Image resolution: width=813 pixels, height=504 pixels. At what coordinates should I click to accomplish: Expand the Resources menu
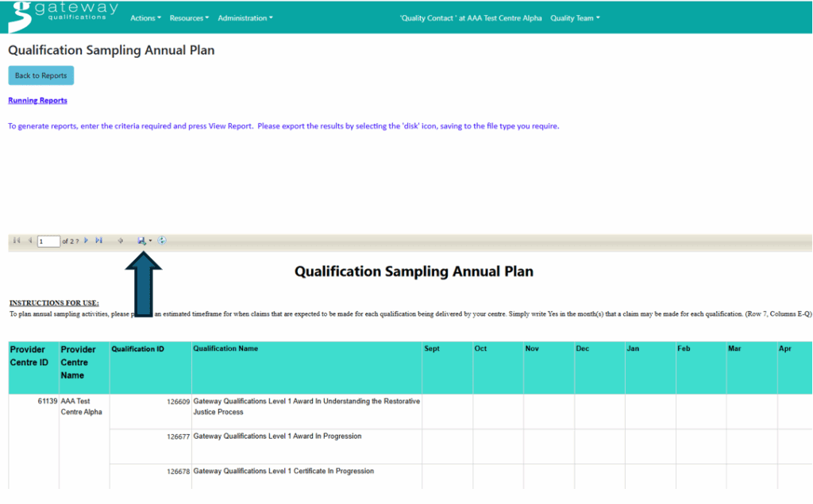tap(189, 18)
